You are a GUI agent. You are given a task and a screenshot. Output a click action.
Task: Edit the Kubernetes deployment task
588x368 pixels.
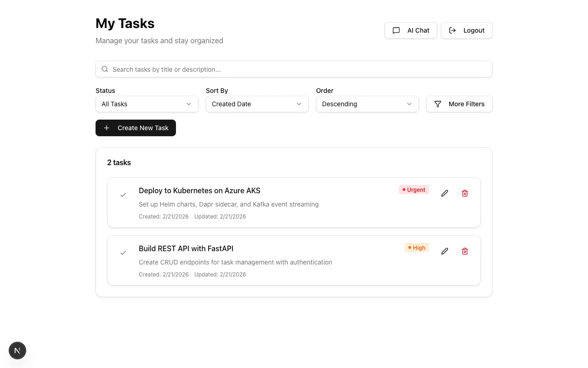[x=444, y=193]
